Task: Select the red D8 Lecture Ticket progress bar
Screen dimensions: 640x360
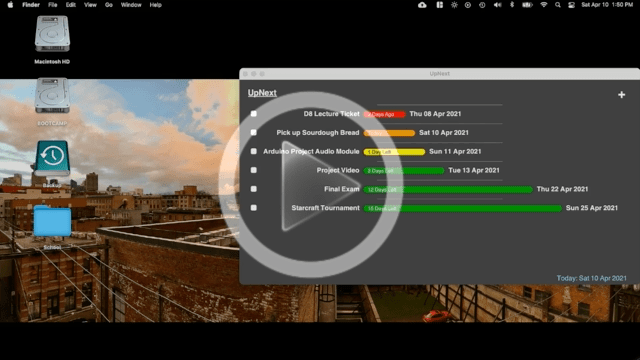Action: tap(384, 114)
